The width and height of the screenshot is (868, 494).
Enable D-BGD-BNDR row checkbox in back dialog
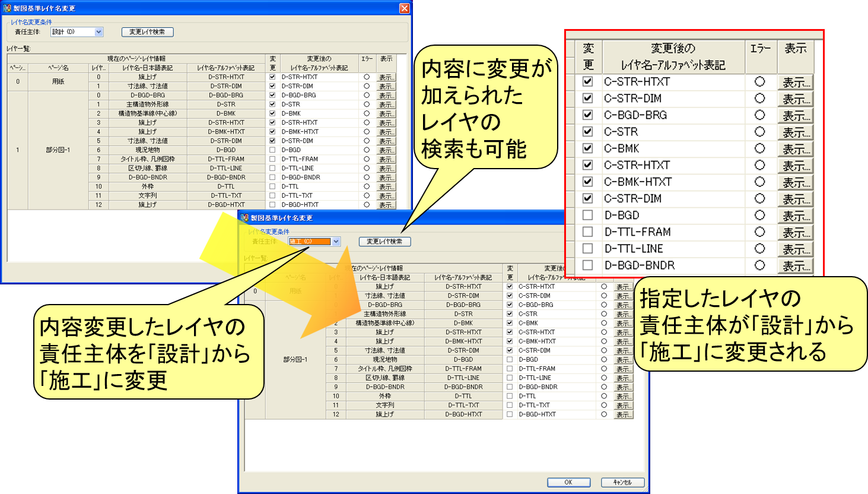(272, 178)
